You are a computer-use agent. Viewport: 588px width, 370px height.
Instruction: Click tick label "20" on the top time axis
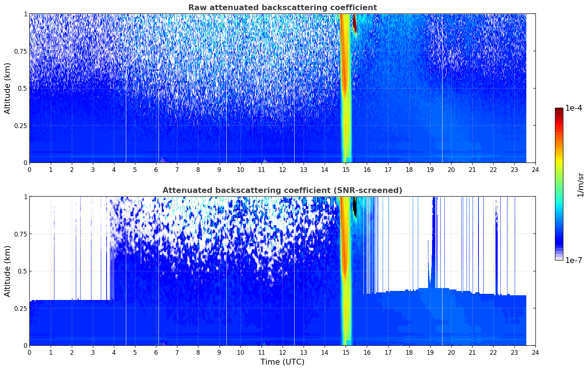[x=451, y=169]
